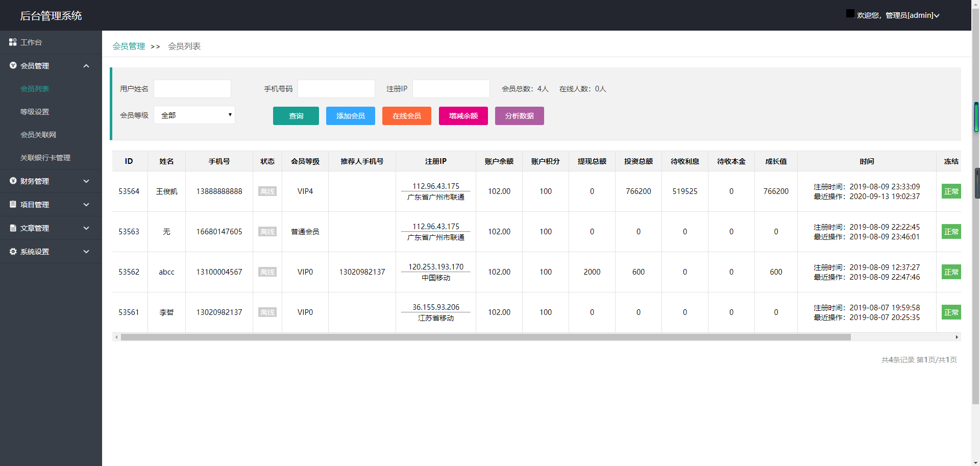Expand the 财务管理 menu chevron
Screen dimensions: 980x466
point(86,181)
